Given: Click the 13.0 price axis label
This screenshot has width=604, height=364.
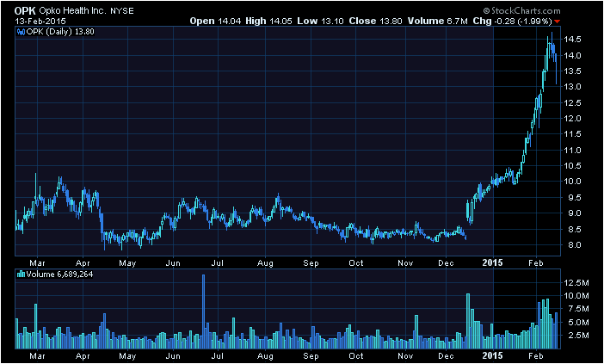Looking at the screenshot, I should pos(574,87).
